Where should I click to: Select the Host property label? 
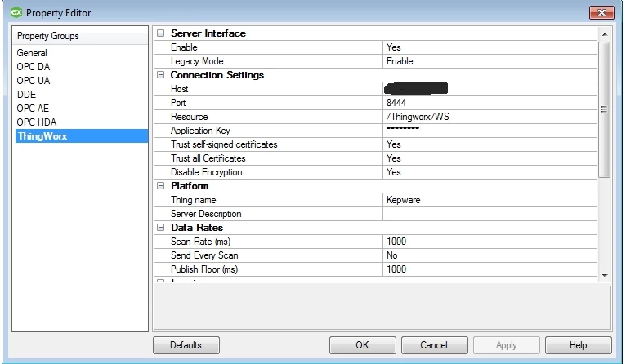click(179, 89)
